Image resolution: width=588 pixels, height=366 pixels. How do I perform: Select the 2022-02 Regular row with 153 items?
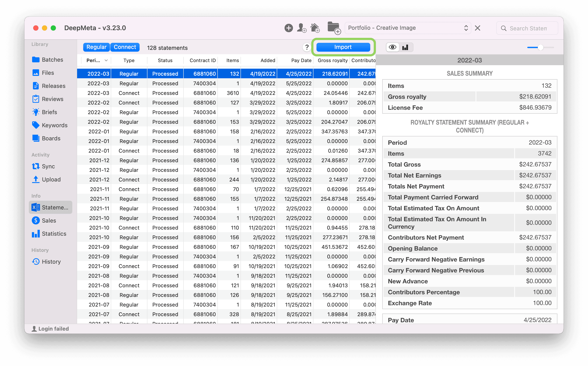point(226,122)
